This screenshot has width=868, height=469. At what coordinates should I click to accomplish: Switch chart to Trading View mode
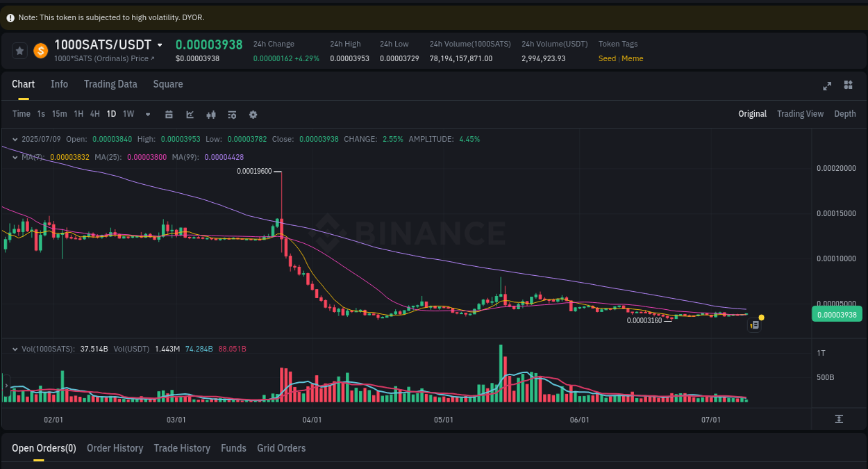[800, 113]
